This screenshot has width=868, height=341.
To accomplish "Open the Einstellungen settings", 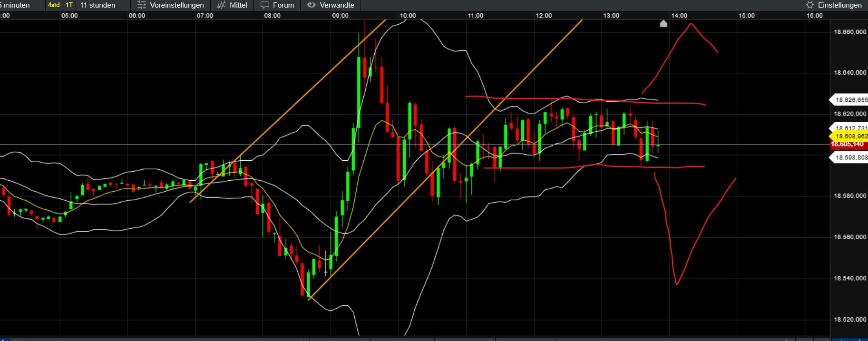I will (x=840, y=5).
